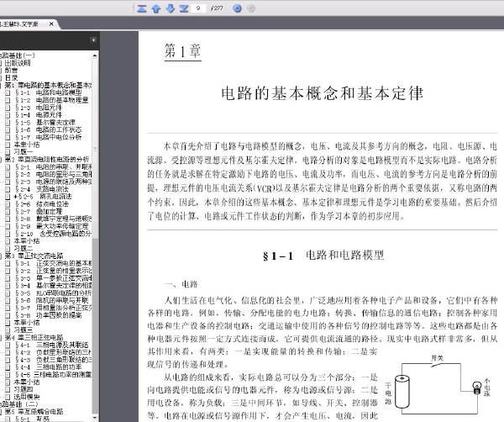
Task: Open bookmark §3-3 单一参数正弦交流电
Action: pyautogui.click(x=54, y=278)
